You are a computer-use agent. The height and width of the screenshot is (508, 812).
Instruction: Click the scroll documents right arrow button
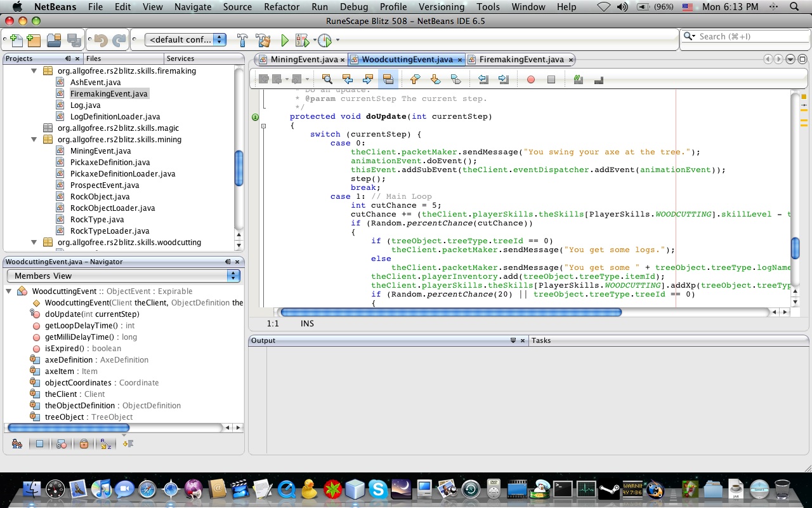coord(778,59)
